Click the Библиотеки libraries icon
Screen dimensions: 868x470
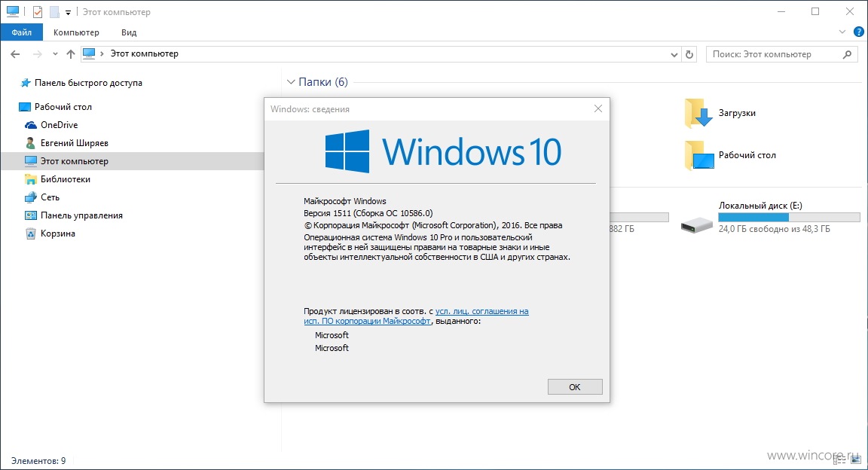(31, 179)
